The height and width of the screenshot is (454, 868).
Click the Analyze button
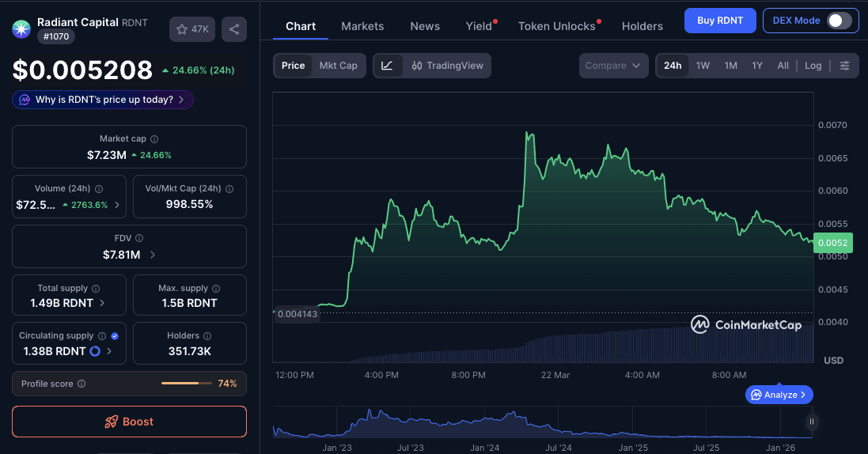(779, 395)
